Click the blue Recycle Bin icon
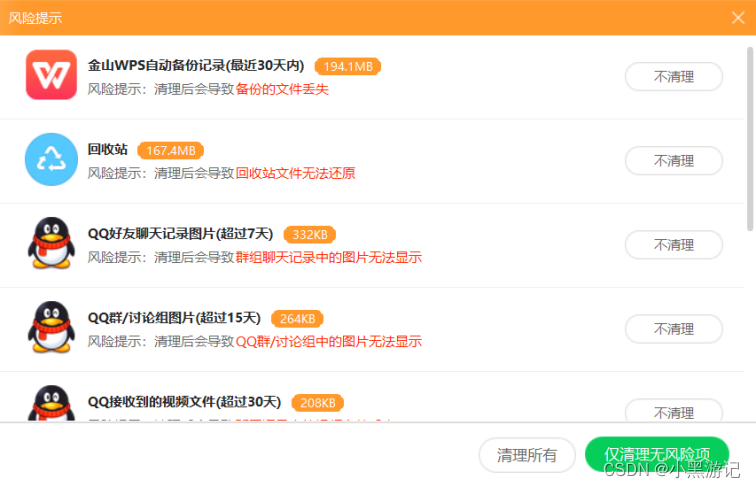The image size is (756, 488). [x=51, y=159]
